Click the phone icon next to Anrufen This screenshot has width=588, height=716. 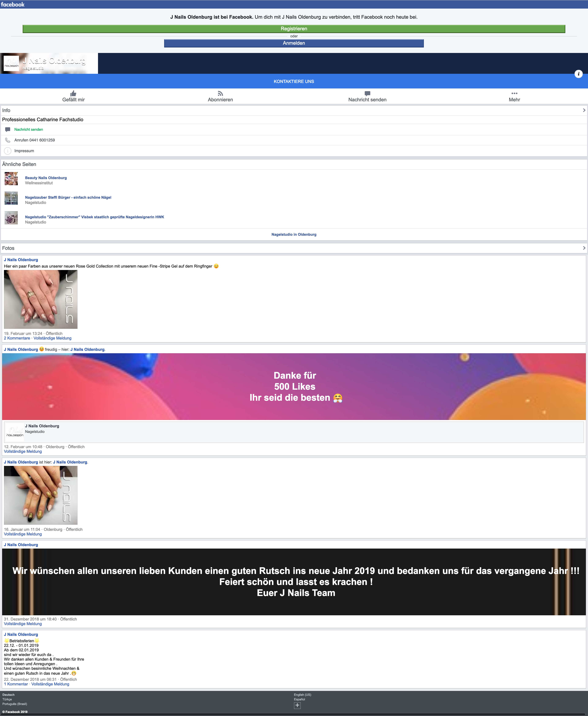(x=8, y=140)
